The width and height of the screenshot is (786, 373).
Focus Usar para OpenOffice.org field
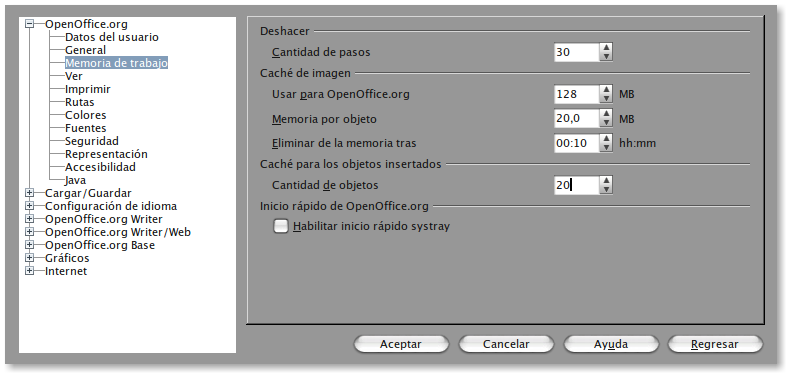(577, 94)
